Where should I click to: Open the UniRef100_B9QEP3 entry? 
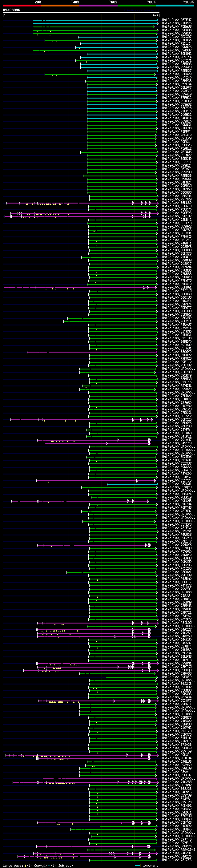(x=176, y=213)
